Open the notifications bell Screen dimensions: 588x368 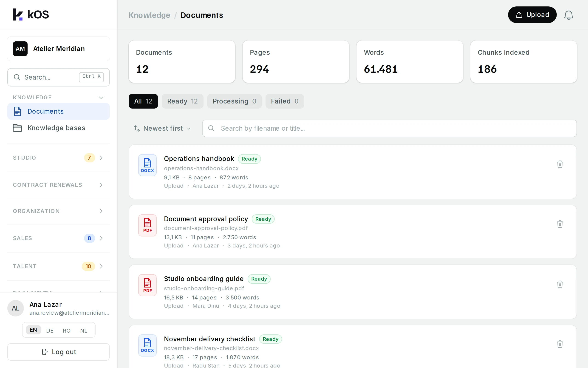[x=568, y=15]
